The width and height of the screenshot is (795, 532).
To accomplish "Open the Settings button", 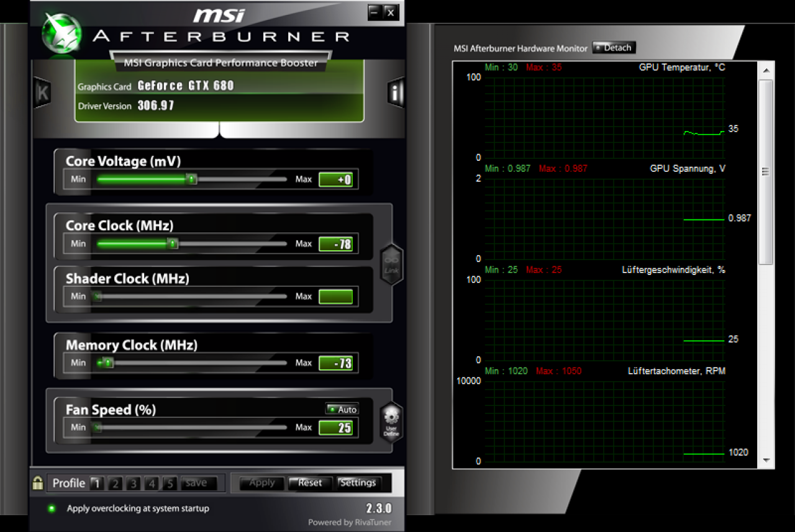I will (x=358, y=483).
